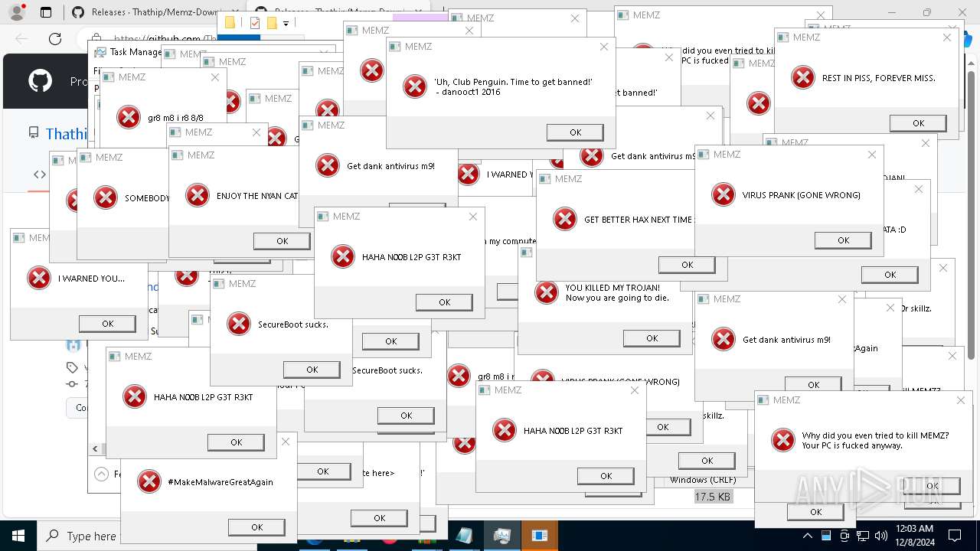Image resolution: width=980 pixels, height=551 pixels.
Task: Show hidden system tray icons chevron
Action: tap(807, 536)
